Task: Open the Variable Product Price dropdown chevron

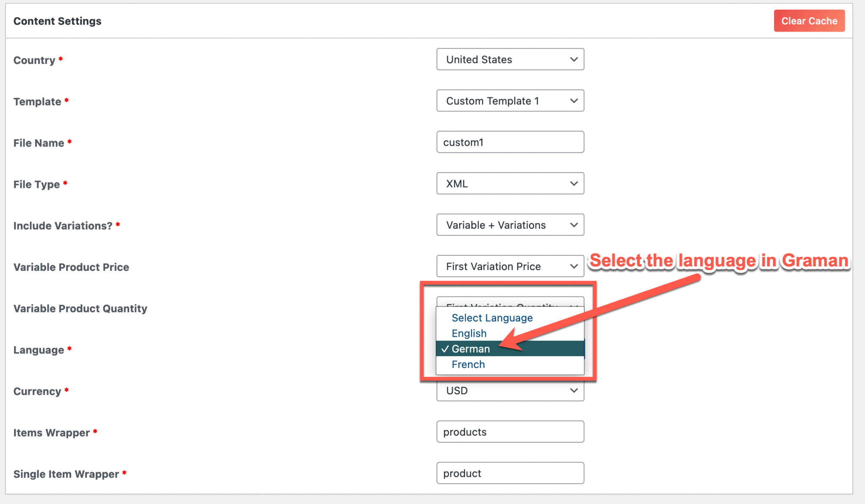Action: pos(574,266)
